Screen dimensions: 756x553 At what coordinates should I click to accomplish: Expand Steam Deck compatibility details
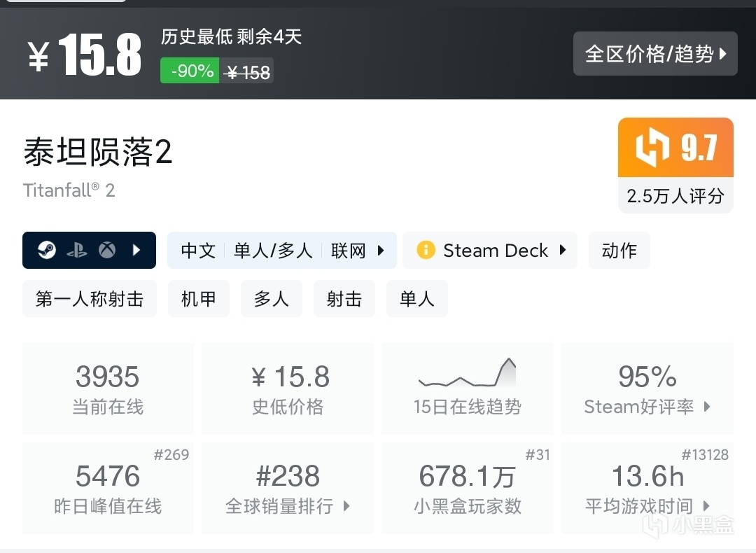pos(563,251)
